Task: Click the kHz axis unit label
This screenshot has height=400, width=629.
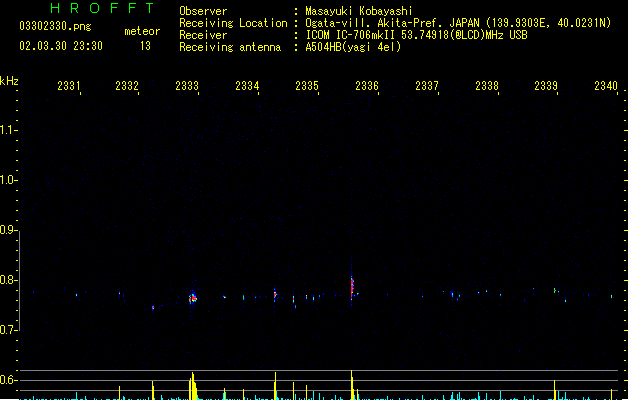Action: pos(9,81)
